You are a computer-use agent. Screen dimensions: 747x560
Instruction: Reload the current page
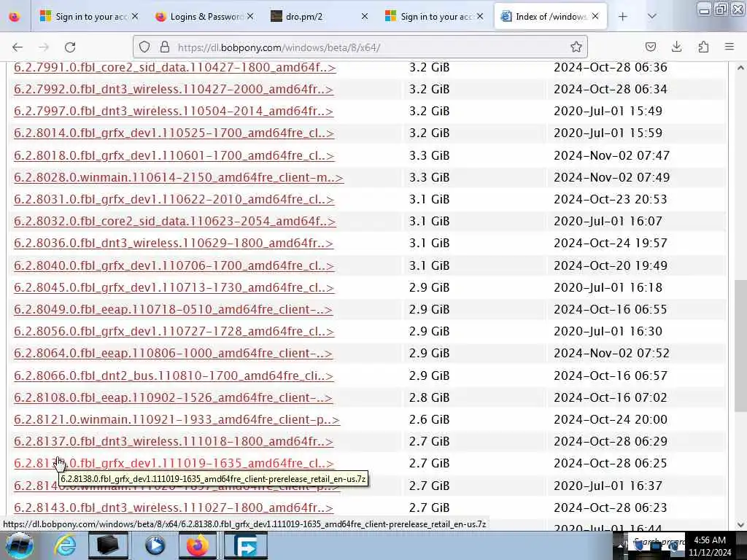click(x=70, y=47)
